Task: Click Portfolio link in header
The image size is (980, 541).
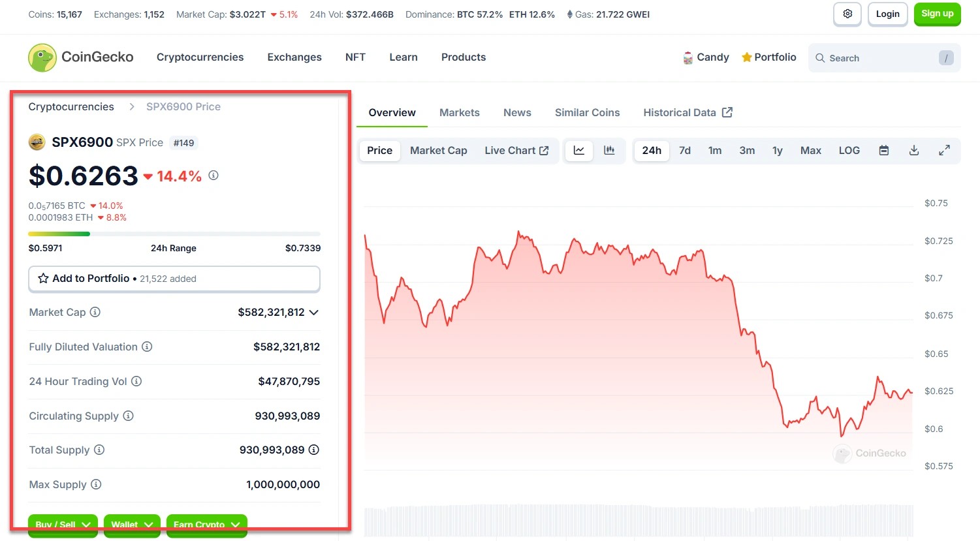Action: click(x=769, y=57)
